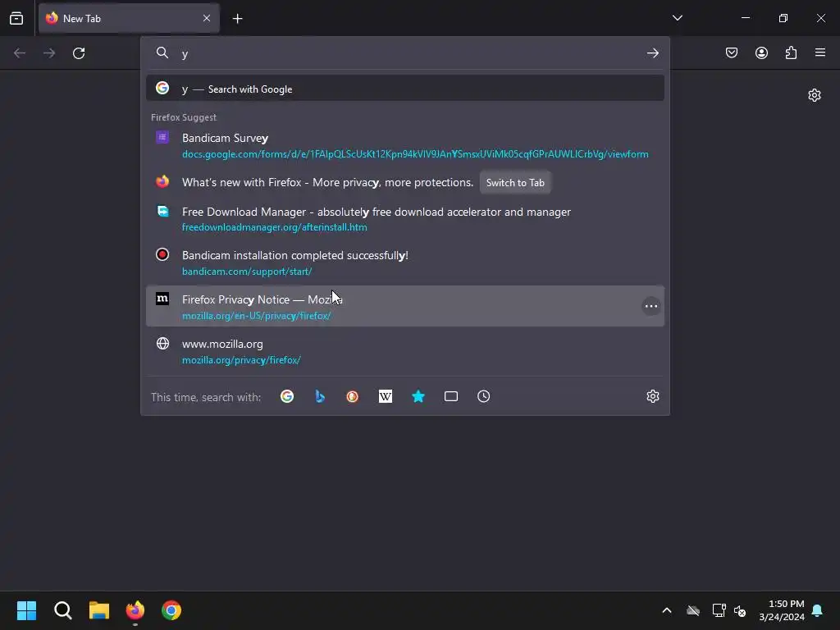Viewport: 840px width, 630px height.
Task: Click freedownloadmanager.org/afterinstall.htm link
Action: click(274, 227)
